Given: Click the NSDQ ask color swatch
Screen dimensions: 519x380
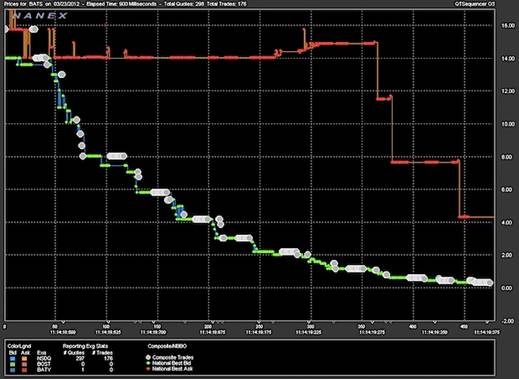Looking at the screenshot, I should click(x=24, y=358).
